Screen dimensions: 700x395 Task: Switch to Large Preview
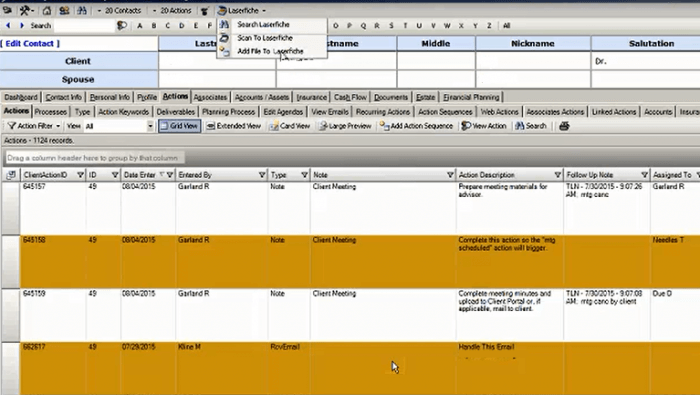pyautogui.click(x=345, y=126)
